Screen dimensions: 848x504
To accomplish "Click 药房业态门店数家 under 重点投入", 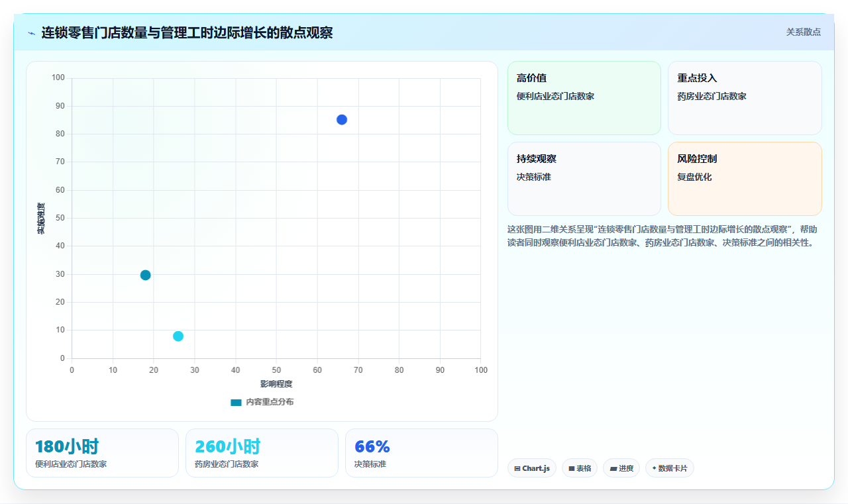I will pyautogui.click(x=712, y=96).
